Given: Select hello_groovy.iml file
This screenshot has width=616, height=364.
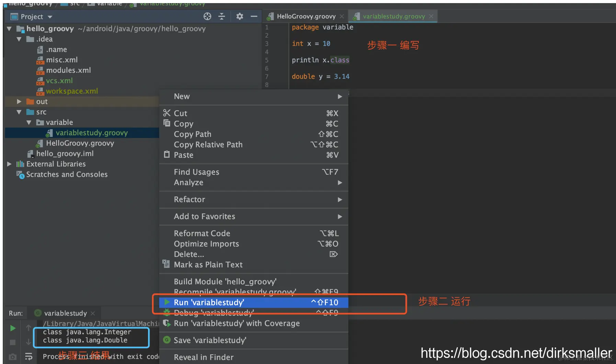Looking at the screenshot, I should click(60, 153).
